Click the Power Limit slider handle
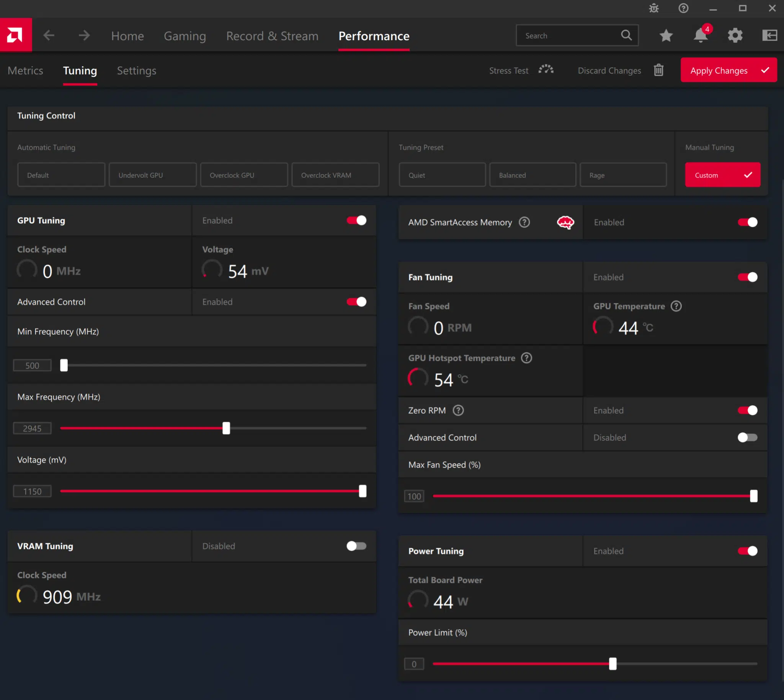784x700 pixels. 613,664
